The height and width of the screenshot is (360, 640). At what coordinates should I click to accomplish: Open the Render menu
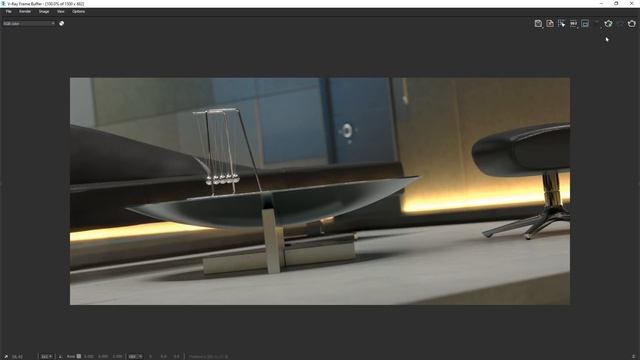coord(25,11)
